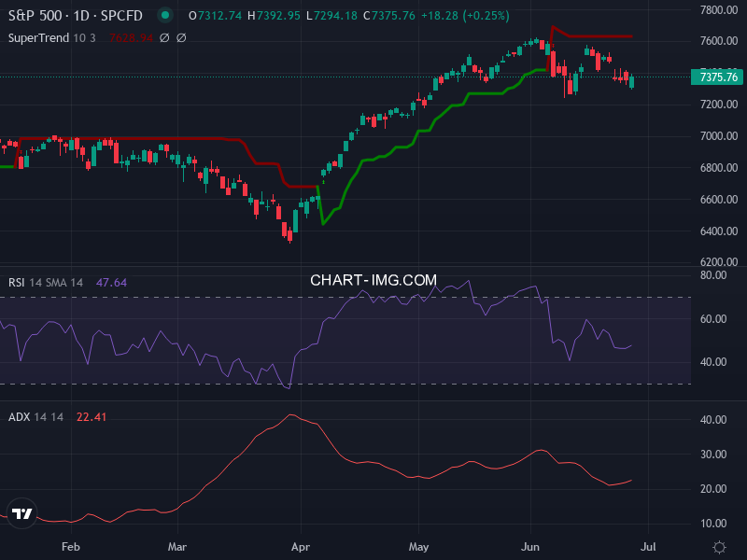
Task: Click the 7000.00 price axis label
Action: (x=719, y=136)
